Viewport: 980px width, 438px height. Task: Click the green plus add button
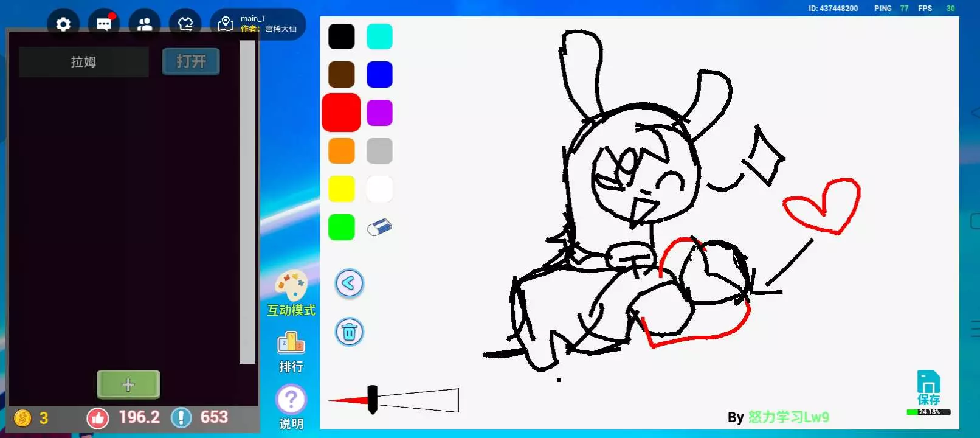128,384
